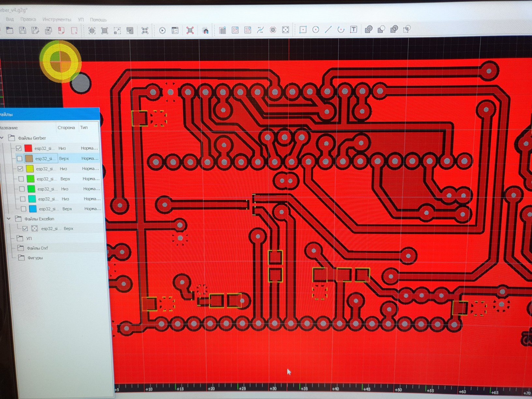This screenshot has width=532, height=399.
Task: Click the teal layer color swatch
Action: (x=32, y=199)
